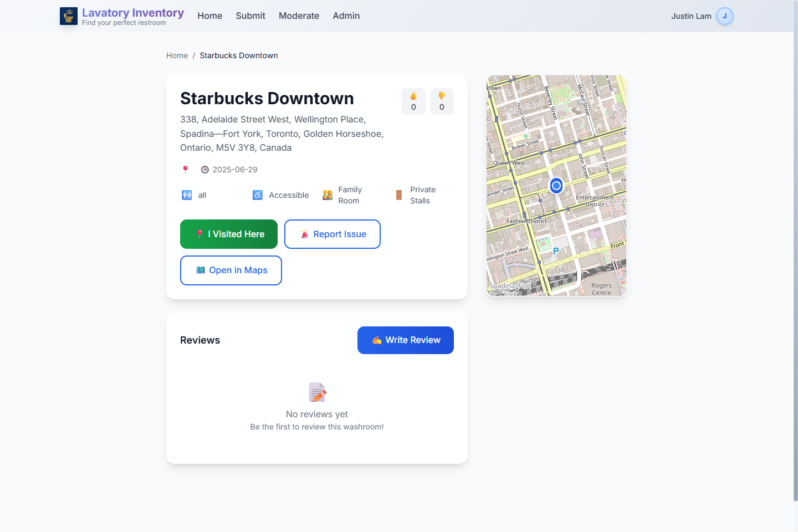This screenshot has width=798, height=532.
Task: Click the thumbs down vote button
Action: pyautogui.click(x=442, y=101)
